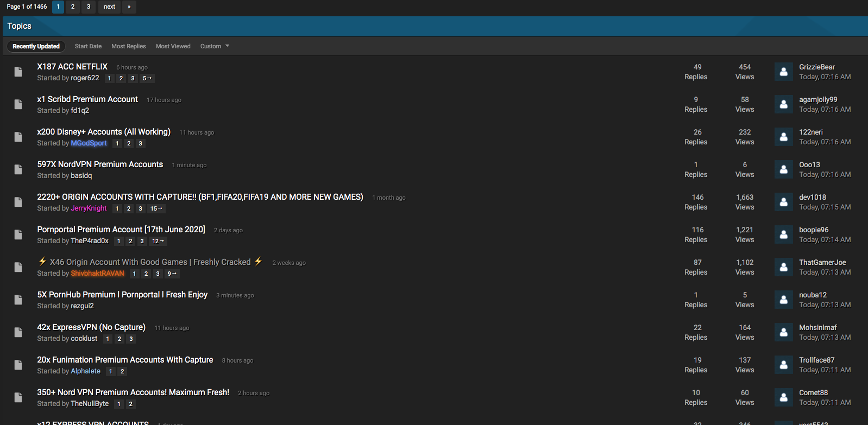View starter Alphalete's profile
This screenshot has width=868, height=425.
click(x=86, y=371)
